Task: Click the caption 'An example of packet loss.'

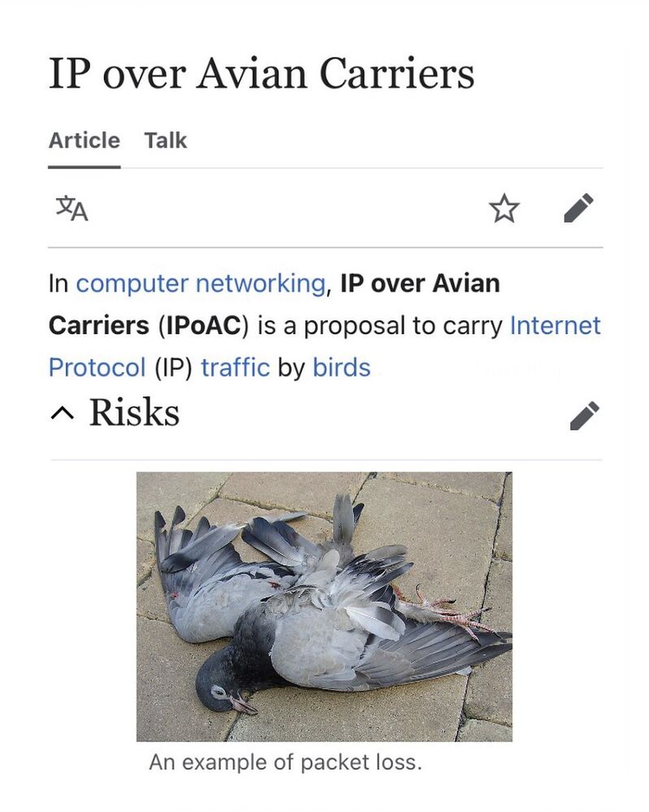Action: coord(285,762)
